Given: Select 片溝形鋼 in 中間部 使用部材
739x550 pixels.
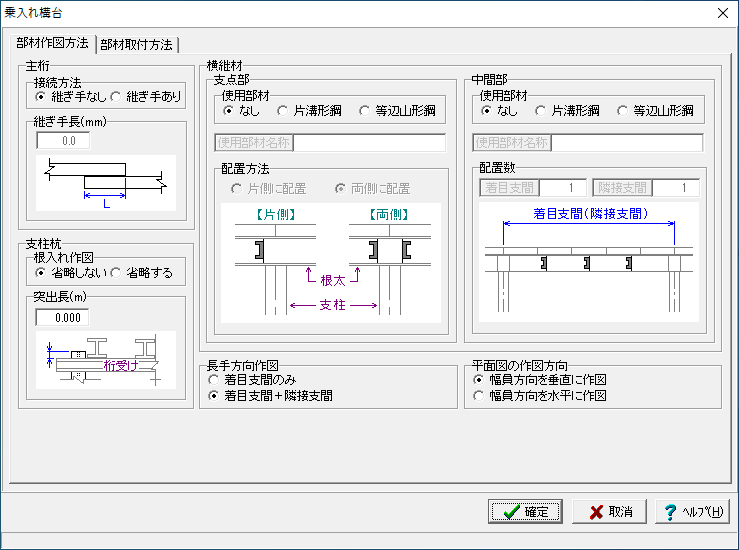Looking at the screenshot, I should pos(567,111).
